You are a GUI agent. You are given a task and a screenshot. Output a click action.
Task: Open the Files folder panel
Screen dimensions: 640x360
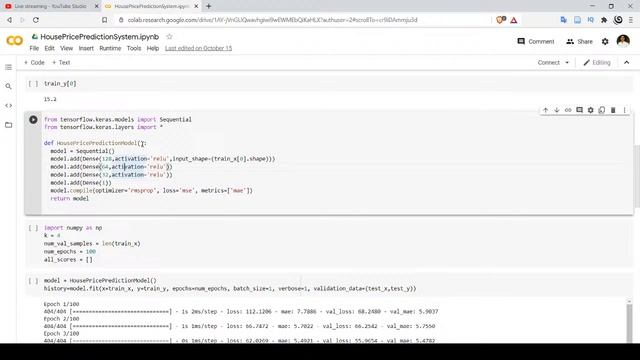pyautogui.click(x=8, y=125)
